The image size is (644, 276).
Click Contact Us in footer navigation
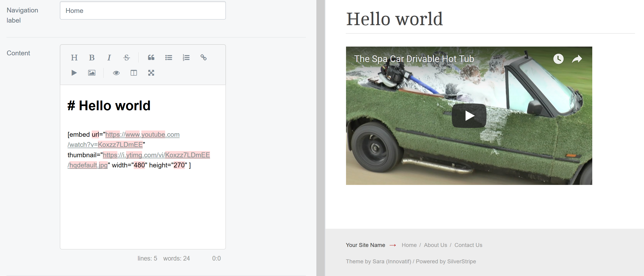(x=468, y=245)
